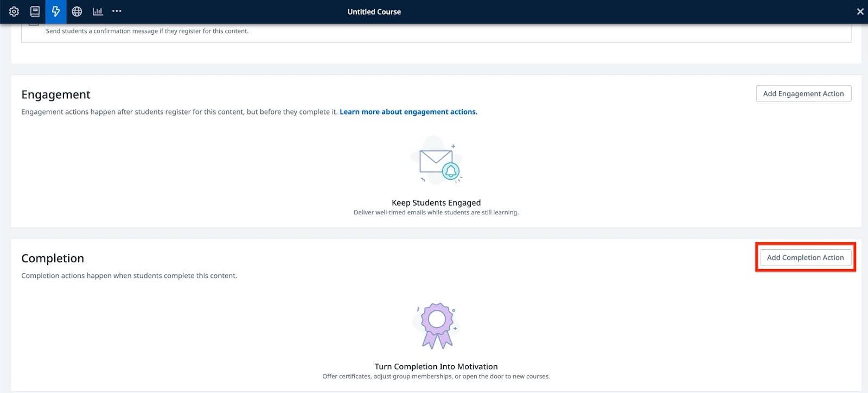This screenshot has height=393, width=868.
Task: Click the Engagement section heading
Action: 56,94
